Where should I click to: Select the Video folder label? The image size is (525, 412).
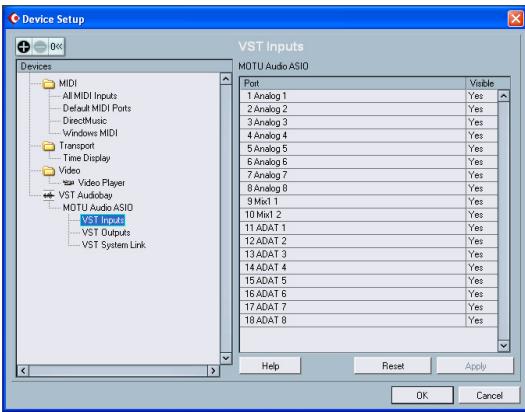click(x=70, y=170)
